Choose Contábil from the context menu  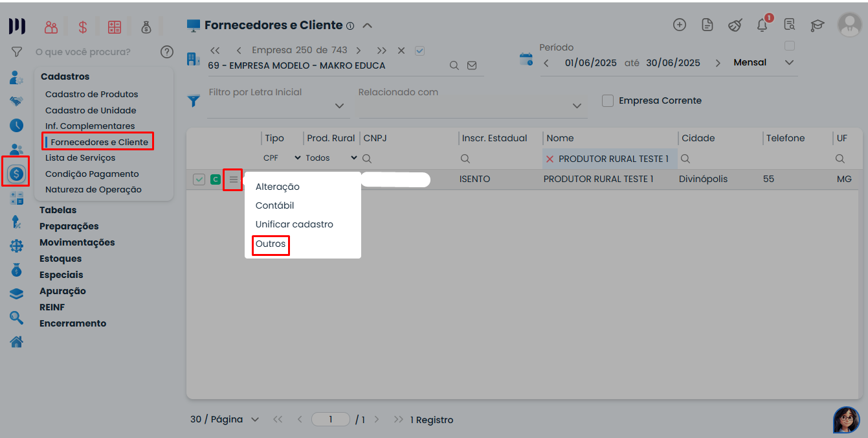(x=275, y=205)
